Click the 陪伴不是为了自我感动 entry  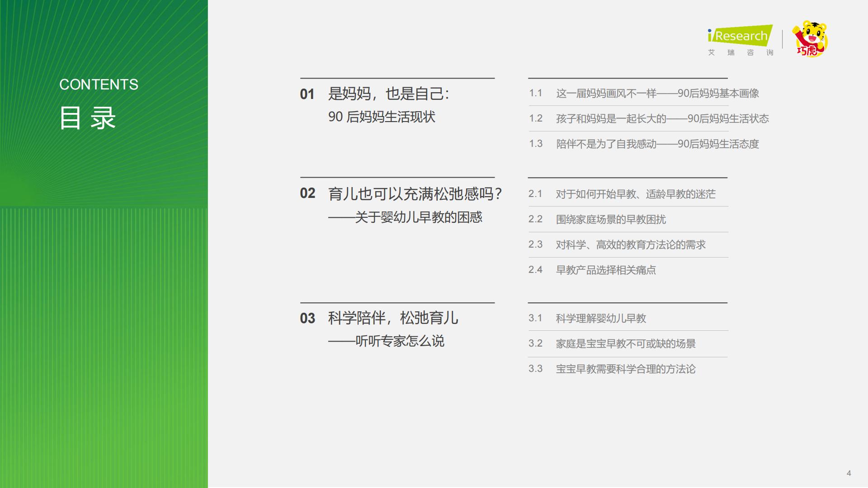(x=657, y=144)
